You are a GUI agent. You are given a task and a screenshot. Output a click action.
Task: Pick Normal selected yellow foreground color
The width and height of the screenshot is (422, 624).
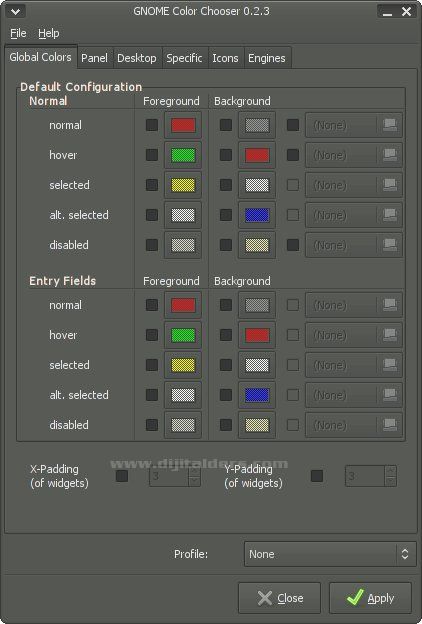click(183, 185)
